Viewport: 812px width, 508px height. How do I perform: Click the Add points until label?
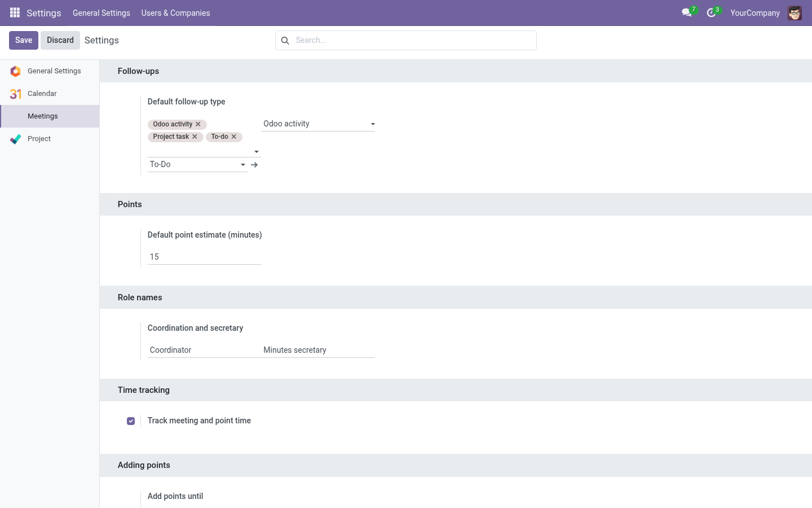coord(175,496)
